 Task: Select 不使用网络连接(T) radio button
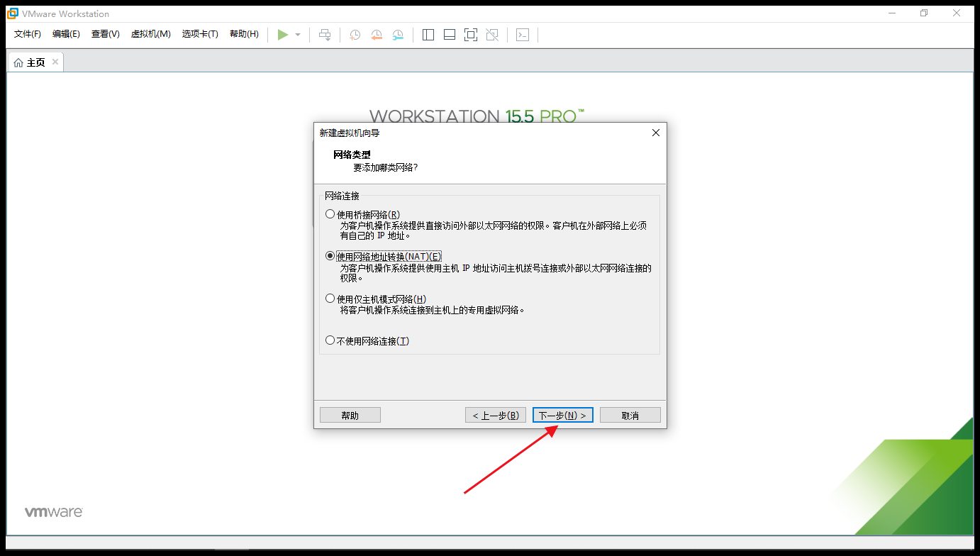click(x=330, y=340)
